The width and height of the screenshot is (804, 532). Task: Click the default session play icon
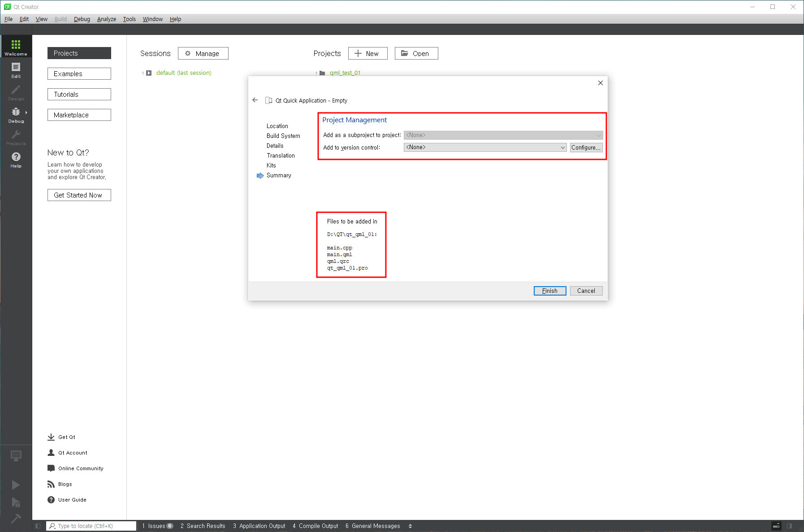point(149,73)
